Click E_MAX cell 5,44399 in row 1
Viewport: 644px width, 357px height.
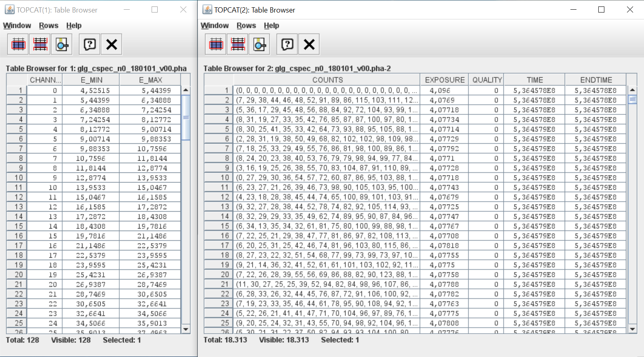[150, 90]
